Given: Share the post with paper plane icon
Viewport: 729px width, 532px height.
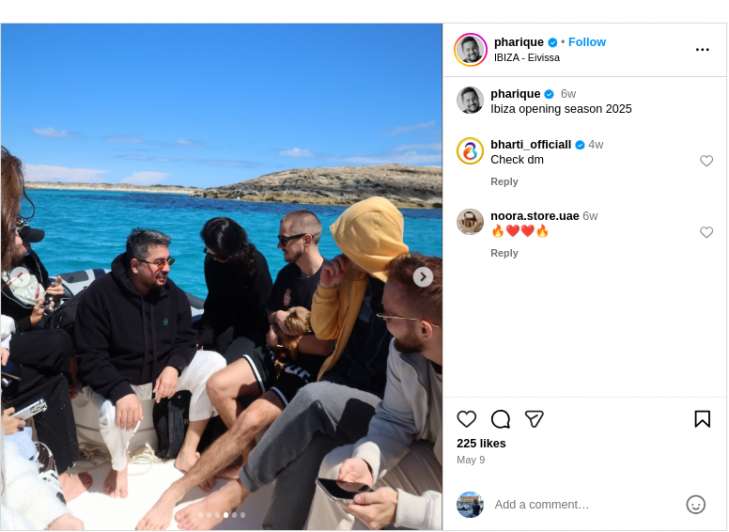Looking at the screenshot, I should [534, 419].
